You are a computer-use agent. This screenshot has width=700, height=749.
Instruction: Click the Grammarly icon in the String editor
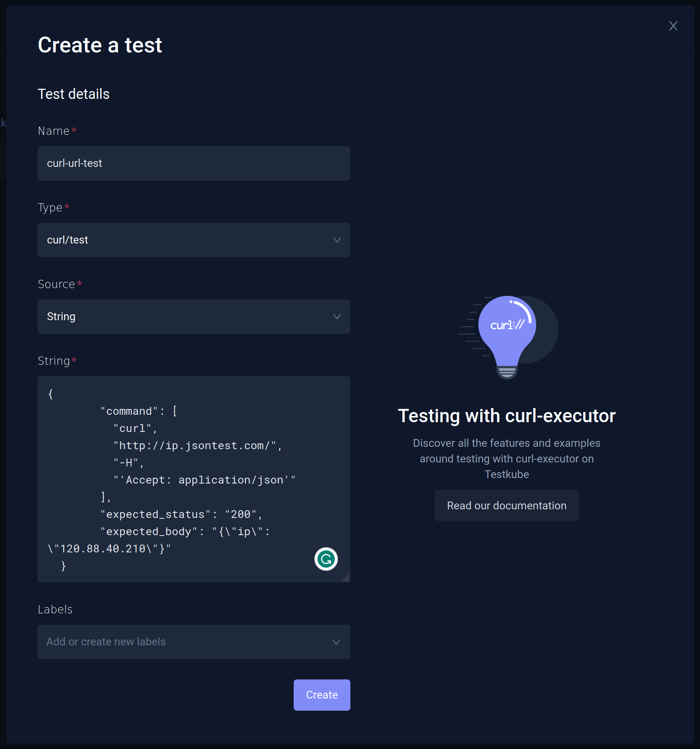[x=326, y=559]
